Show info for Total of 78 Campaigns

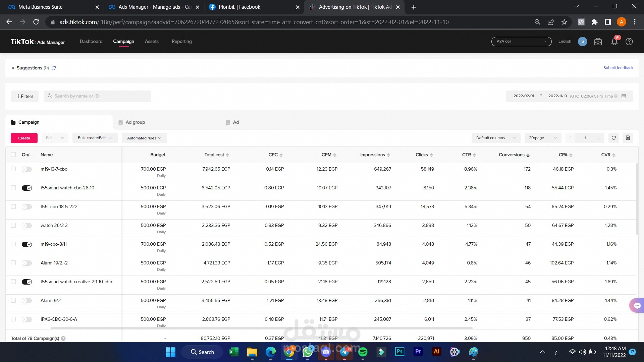tap(63, 339)
